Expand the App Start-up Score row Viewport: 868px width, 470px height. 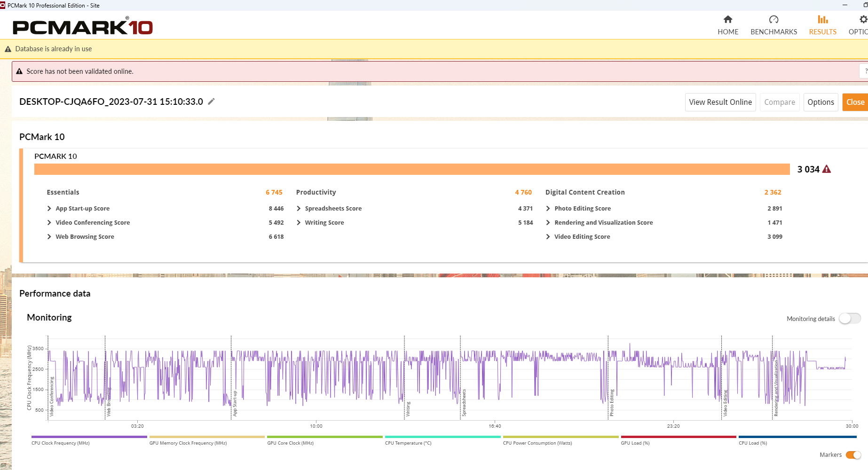point(49,208)
